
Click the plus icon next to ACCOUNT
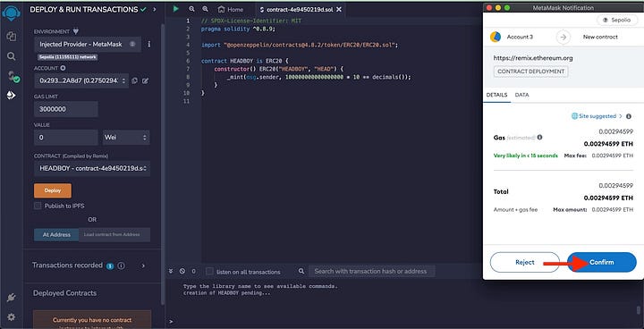63,68
